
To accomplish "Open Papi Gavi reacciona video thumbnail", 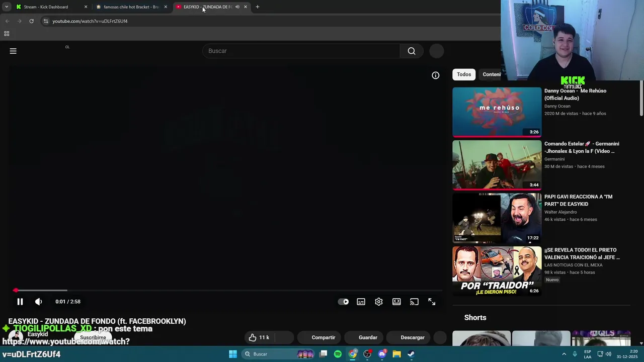I will [497, 218].
